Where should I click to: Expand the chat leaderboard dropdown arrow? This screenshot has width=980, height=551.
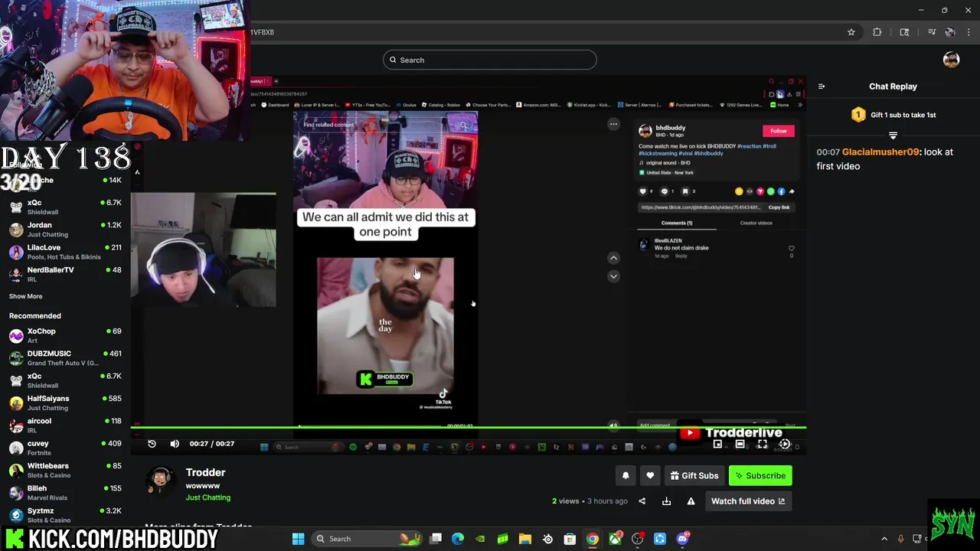pyautogui.click(x=893, y=135)
